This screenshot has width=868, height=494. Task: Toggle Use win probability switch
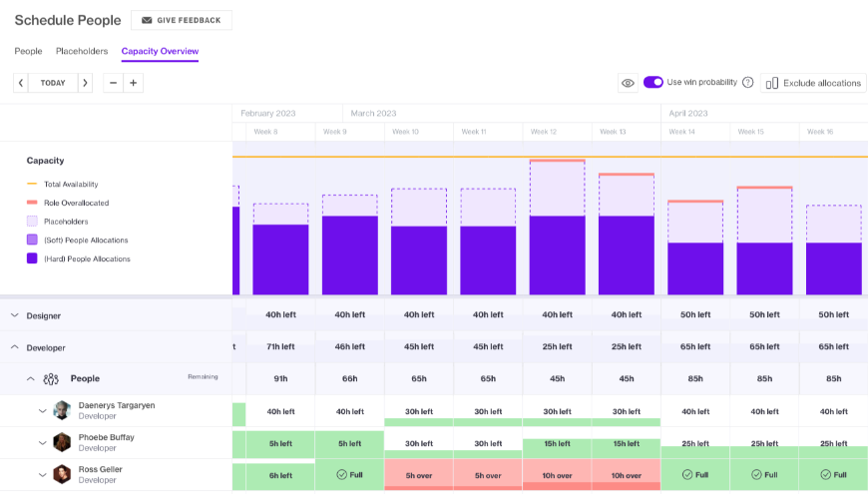[x=652, y=83]
